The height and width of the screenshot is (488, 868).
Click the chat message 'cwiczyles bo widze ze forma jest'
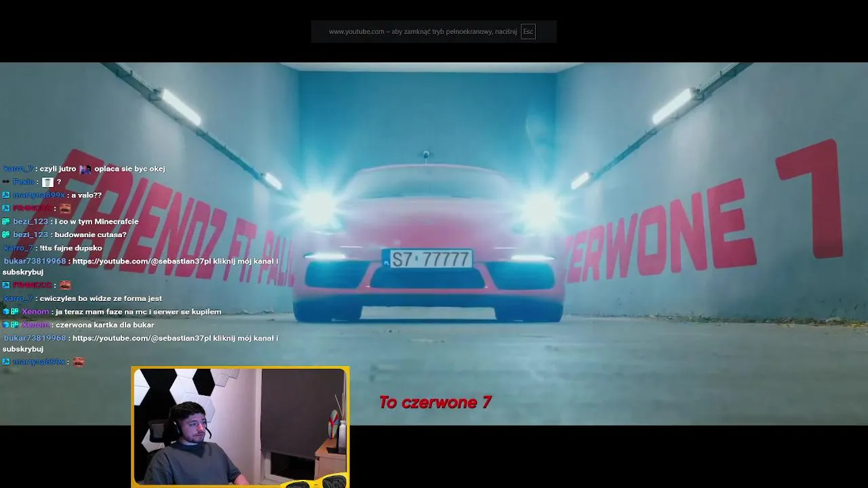[101, 298]
